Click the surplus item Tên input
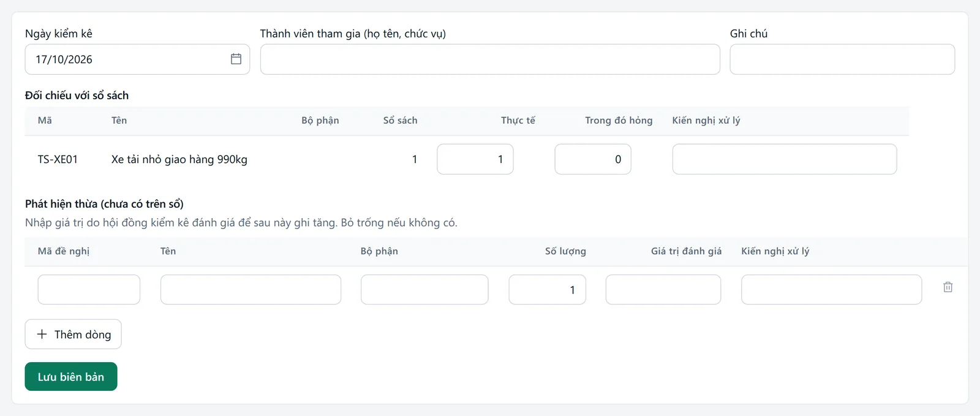This screenshot has height=416, width=980. click(251, 289)
